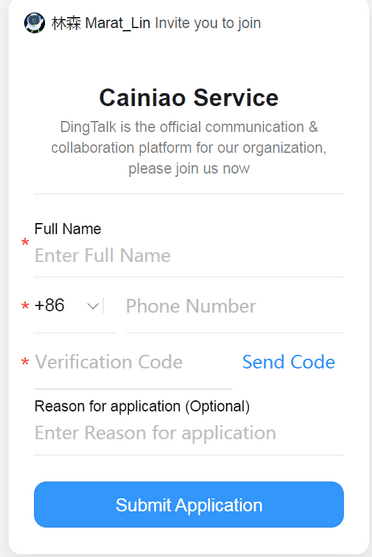Focus the Verification Code input field

tap(133, 362)
